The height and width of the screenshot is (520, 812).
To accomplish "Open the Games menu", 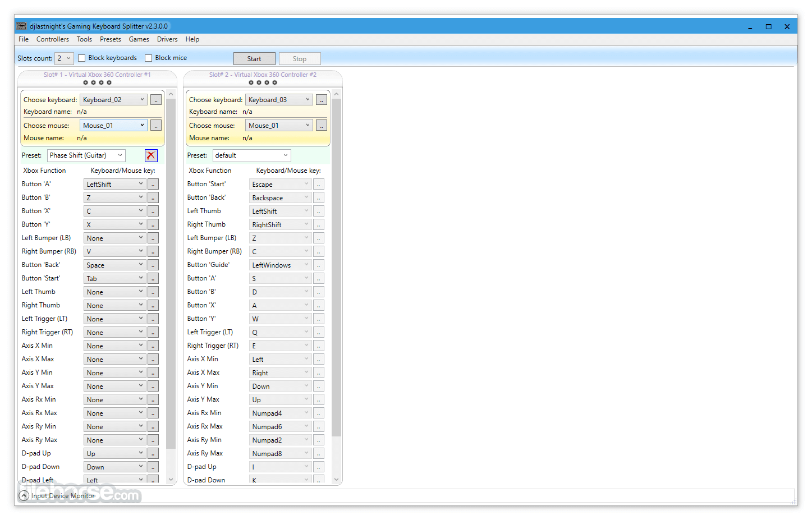I will [139, 39].
